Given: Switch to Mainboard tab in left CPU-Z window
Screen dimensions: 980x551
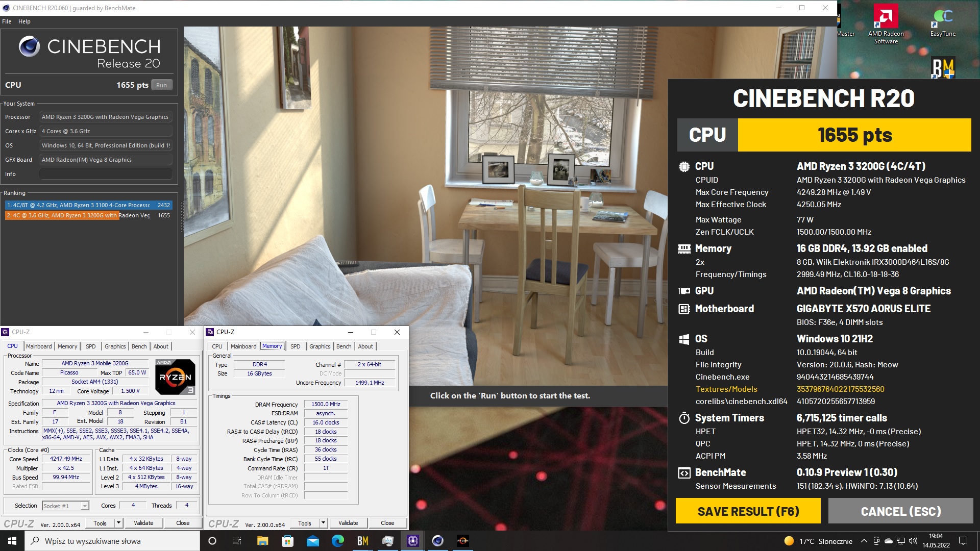Looking at the screenshot, I should tap(39, 346).
